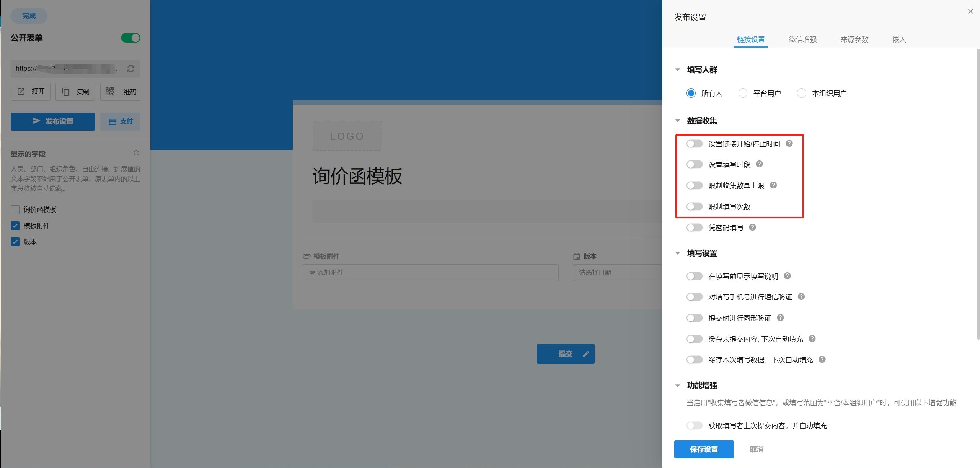Refresh the 显示的字段 field list
Screen dimensions: 980x468
[137, 153]
